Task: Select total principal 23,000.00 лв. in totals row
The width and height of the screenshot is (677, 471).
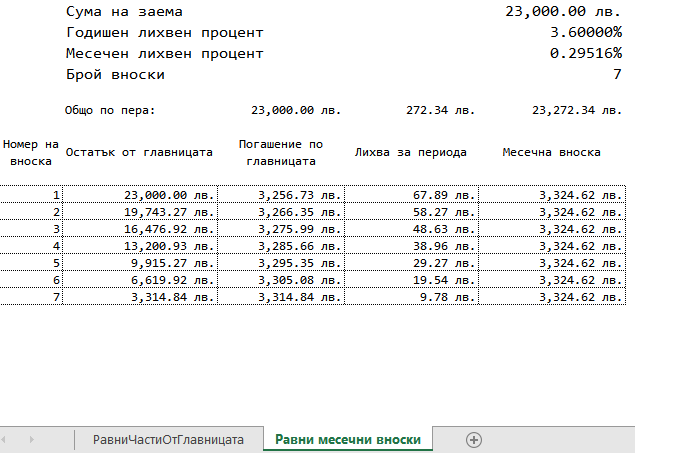Action: 296,111
